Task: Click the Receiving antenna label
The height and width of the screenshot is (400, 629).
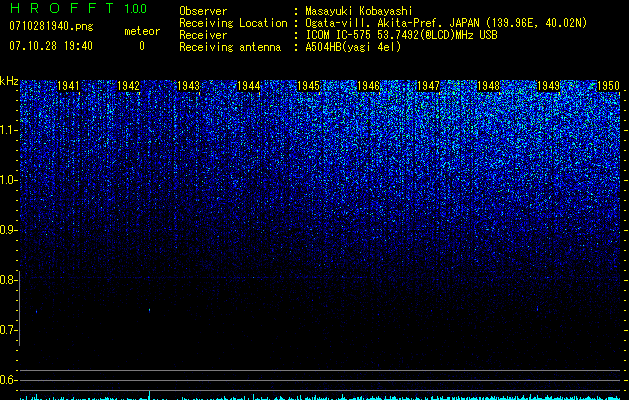Action: pos(230,47)
